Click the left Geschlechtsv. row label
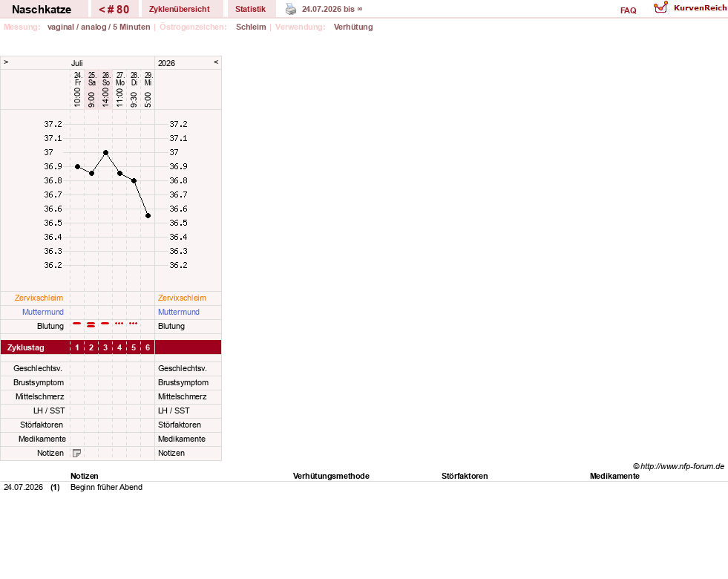The width and height of the screenshot is (728, 579). click(x=38, y=369)
